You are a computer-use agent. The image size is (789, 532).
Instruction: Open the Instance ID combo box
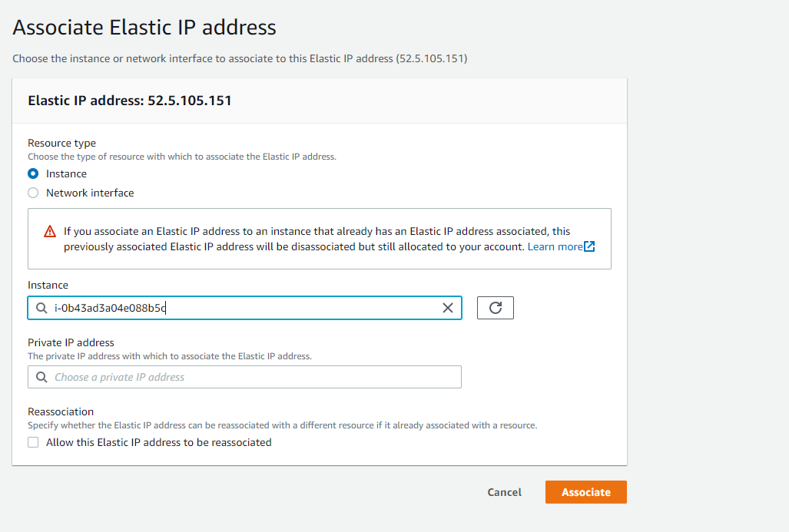click(244, 308)
